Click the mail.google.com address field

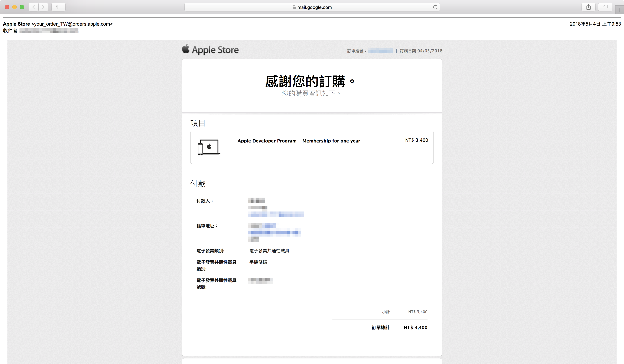[314, 7]
